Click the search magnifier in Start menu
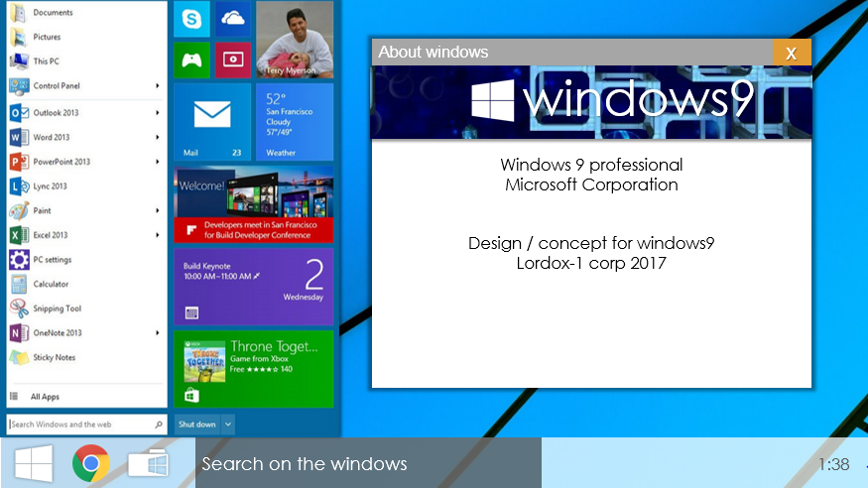Screen dimensions: 868x488 click(x=159, y=425)
